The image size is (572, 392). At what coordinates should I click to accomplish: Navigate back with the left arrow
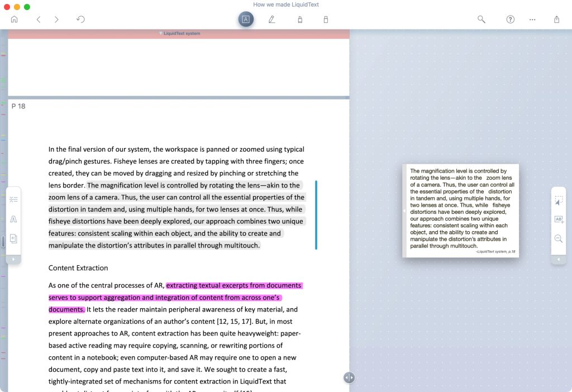click(x=39, y=20)
